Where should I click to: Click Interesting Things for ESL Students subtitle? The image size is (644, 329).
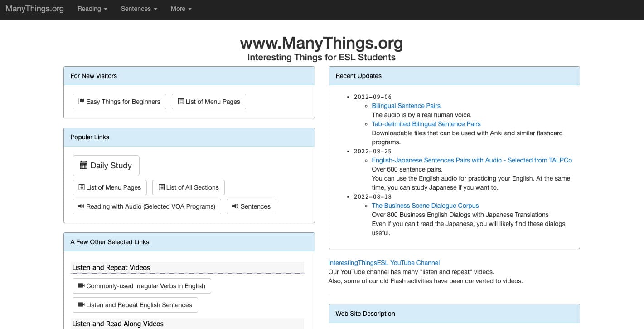point(321,57)
